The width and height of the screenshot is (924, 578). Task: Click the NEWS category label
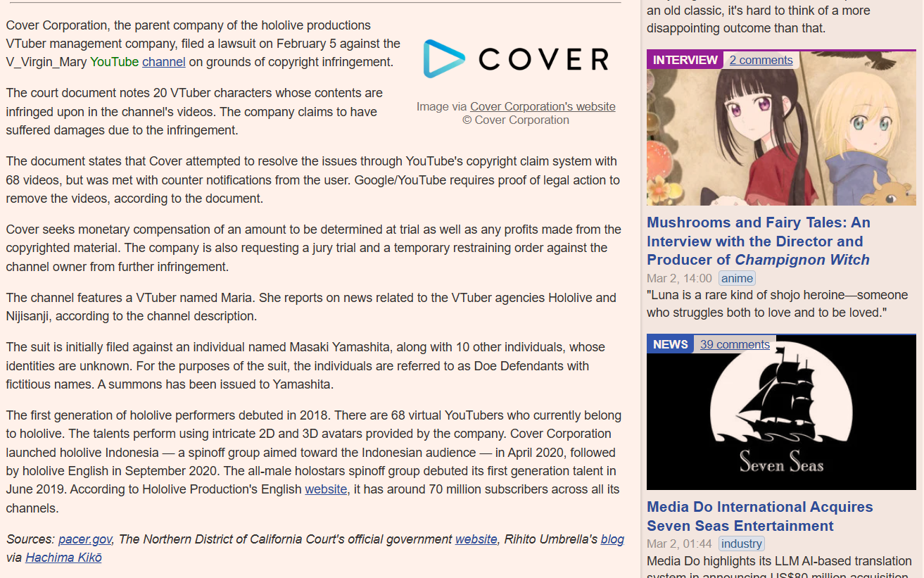coord(670,344)
